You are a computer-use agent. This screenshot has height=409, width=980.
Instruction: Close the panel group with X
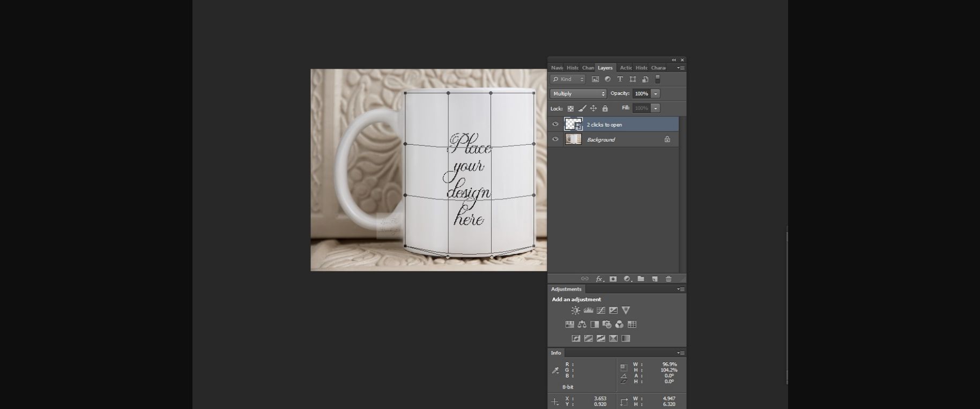(x=682, y=60)
